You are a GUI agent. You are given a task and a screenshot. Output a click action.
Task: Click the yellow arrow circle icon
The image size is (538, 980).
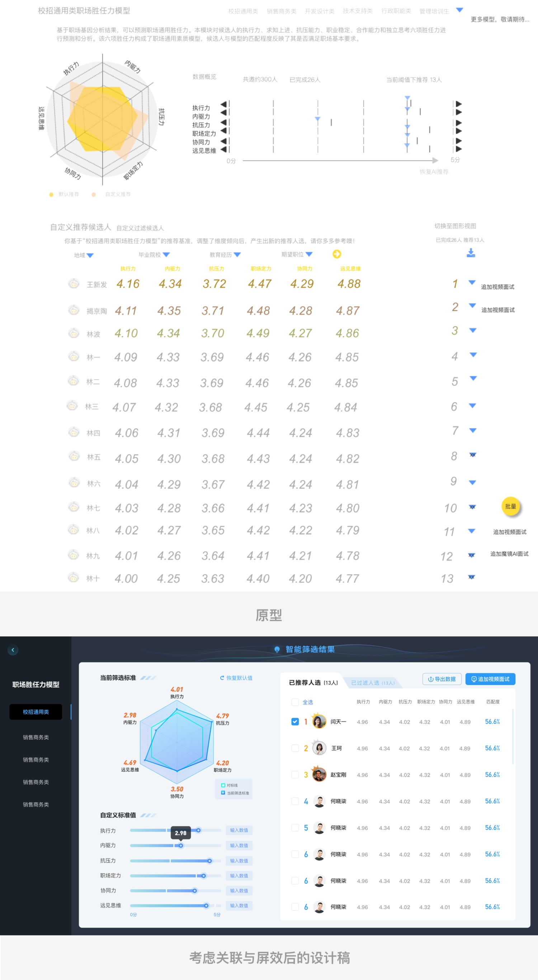[x=337, y=254]
